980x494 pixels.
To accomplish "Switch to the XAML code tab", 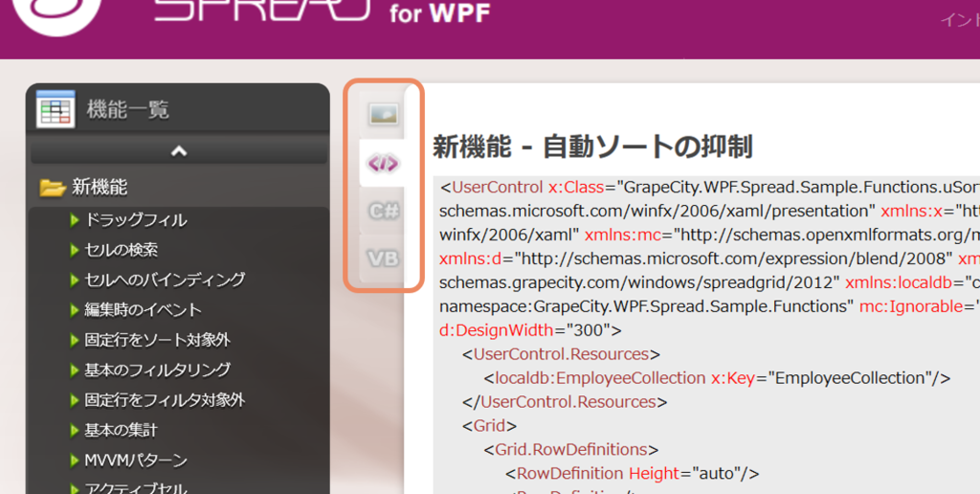I will 383,163.
